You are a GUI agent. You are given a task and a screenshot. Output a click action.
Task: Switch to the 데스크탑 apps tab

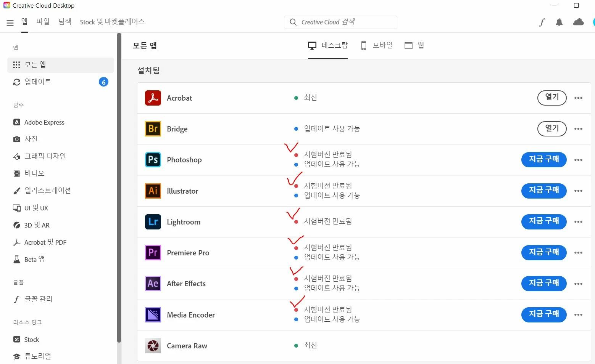click(x=328, y=46)
